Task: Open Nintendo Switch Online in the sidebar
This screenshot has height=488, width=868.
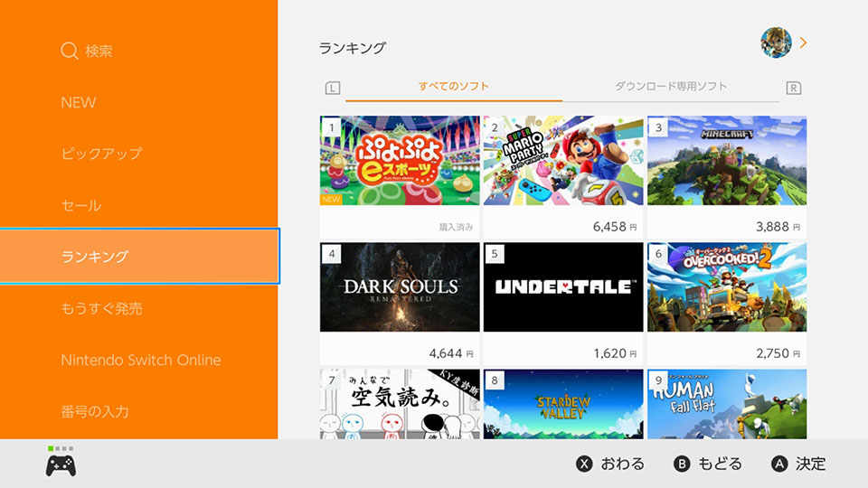Action: coord(141,360)
